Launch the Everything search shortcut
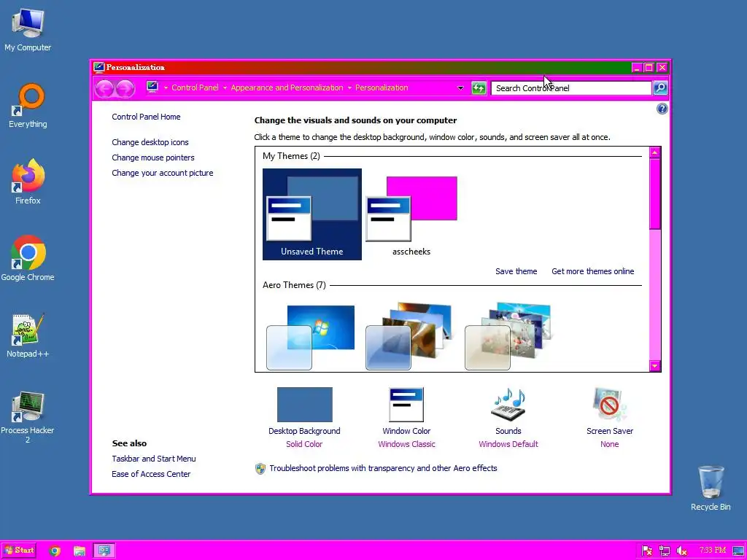Image resolution: width=747 pixels, height=560 pixels. (x=28, y=106)
